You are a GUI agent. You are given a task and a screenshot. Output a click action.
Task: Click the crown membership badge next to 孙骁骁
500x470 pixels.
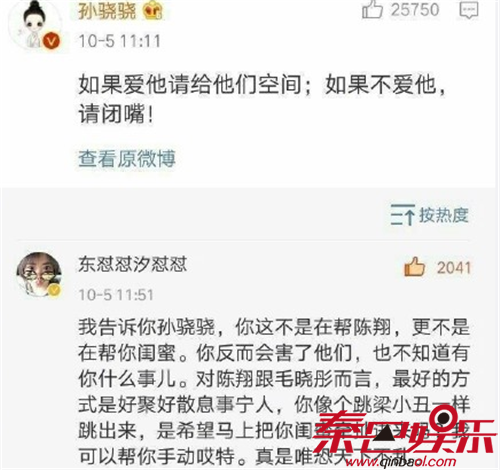point(153,10)
